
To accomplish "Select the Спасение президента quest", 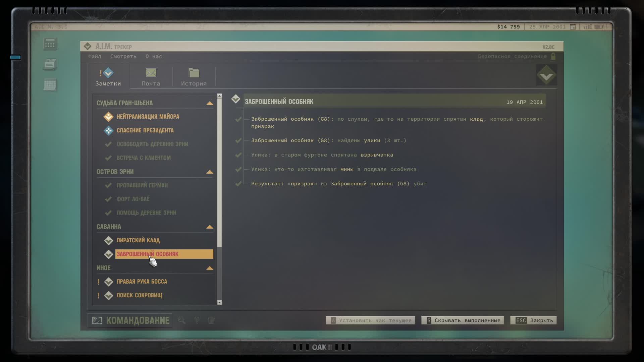I will point(145,130).
